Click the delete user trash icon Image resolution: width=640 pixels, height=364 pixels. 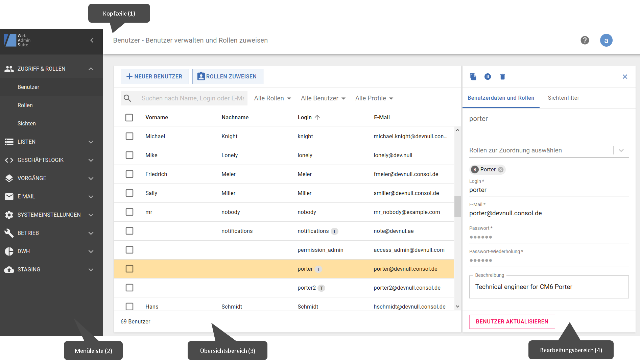click(x=502, y=77)
